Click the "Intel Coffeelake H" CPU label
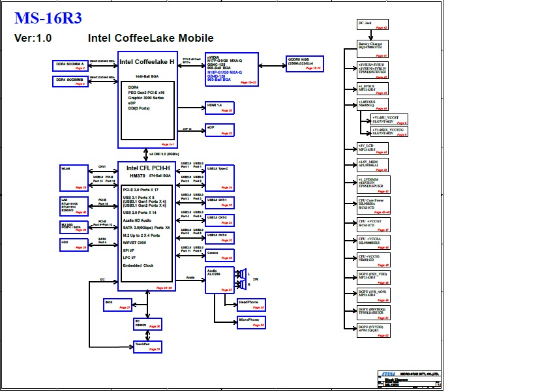This screenshot has width=555, height=392. point(147,62)
